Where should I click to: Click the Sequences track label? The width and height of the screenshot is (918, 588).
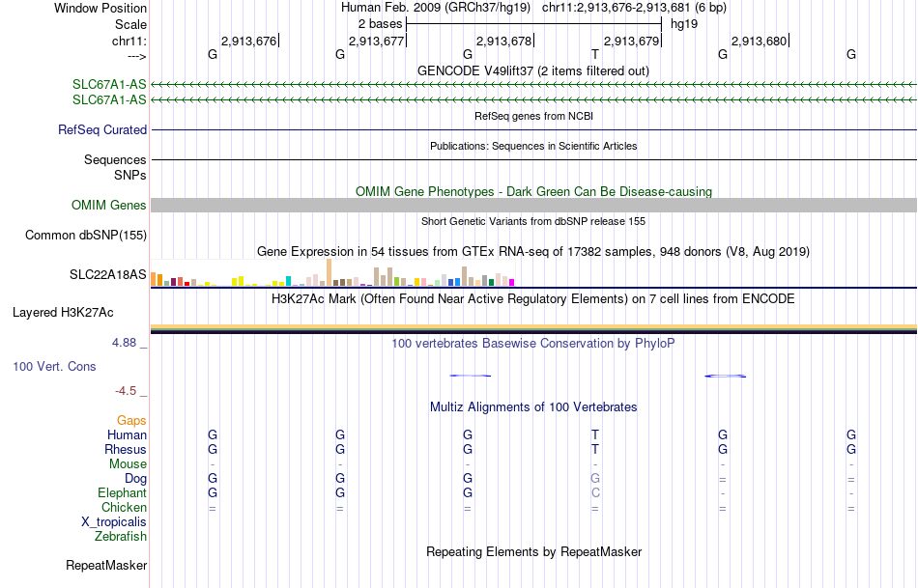pyautogui.click(x=115, y=159)
